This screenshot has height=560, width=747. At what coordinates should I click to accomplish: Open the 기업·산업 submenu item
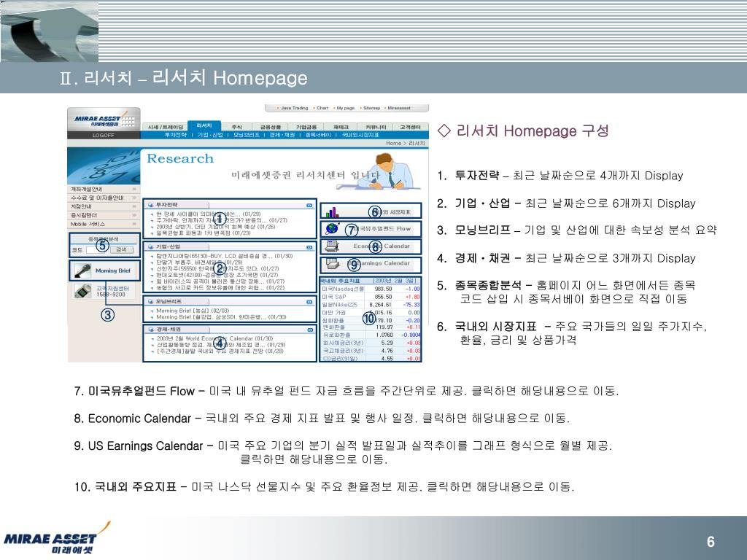click(x=210, y=135)
